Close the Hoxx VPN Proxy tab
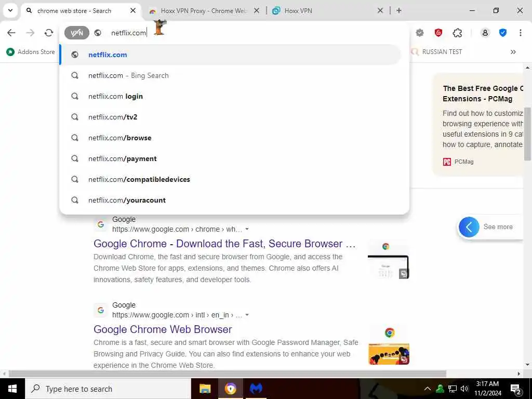 (257, 10)
